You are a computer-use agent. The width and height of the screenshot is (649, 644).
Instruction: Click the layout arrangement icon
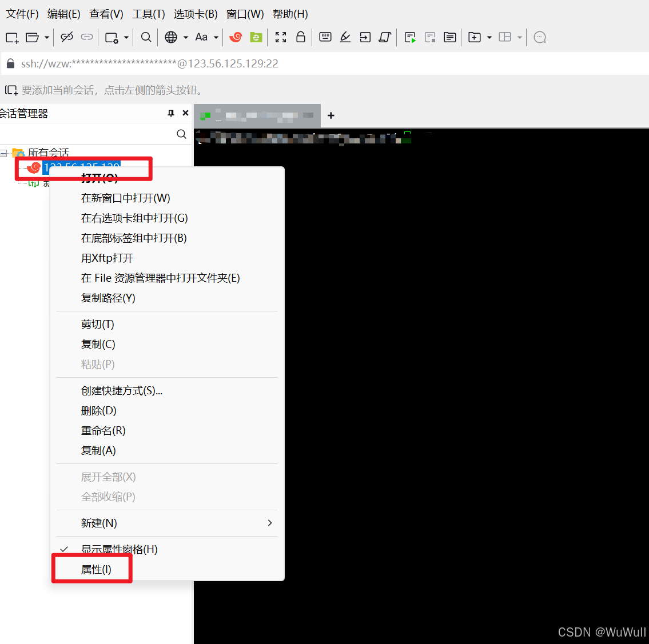pyautogui.click(x=505, y=37)
